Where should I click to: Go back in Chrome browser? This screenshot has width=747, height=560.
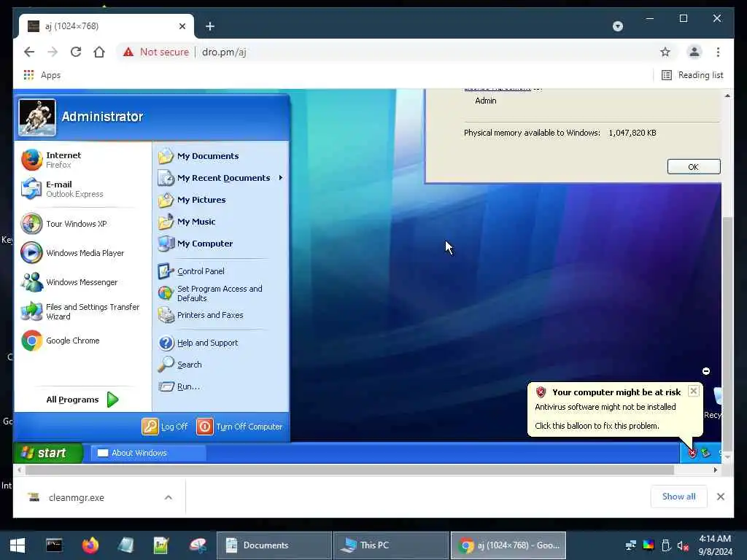point(29,52)
